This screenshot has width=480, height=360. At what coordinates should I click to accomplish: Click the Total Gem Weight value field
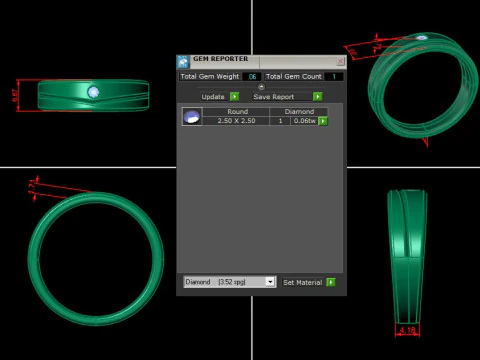pos(252,77)
